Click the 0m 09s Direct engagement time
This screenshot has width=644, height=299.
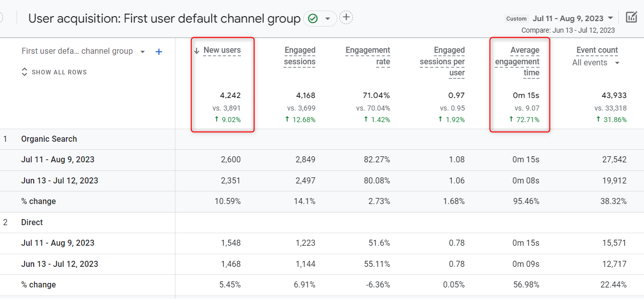click(526, 264)
